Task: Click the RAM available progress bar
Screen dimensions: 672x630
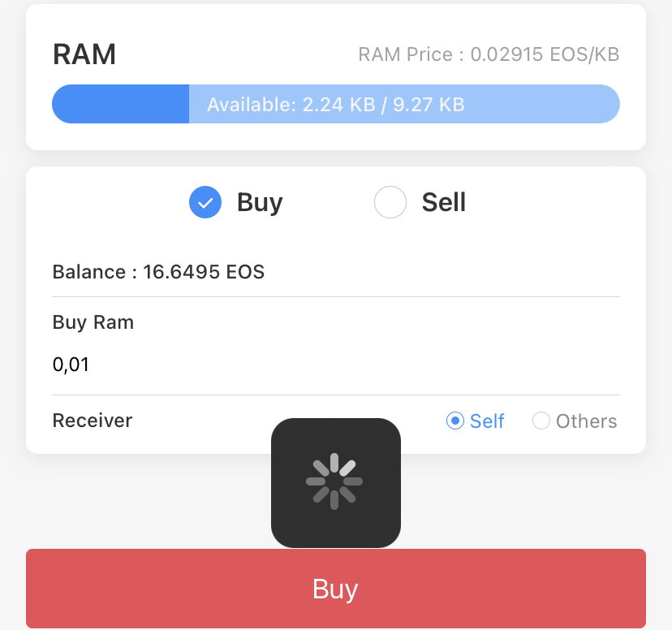Action: click(x=335, y=104)
